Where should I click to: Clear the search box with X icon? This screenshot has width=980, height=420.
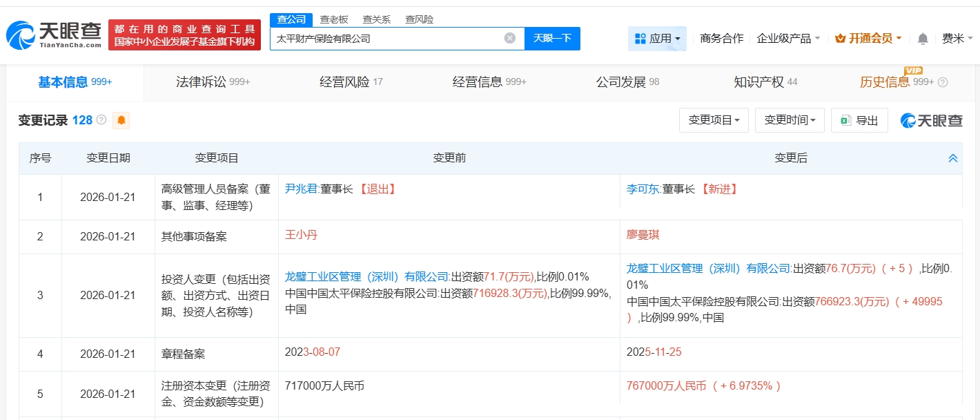click(509, 38)
